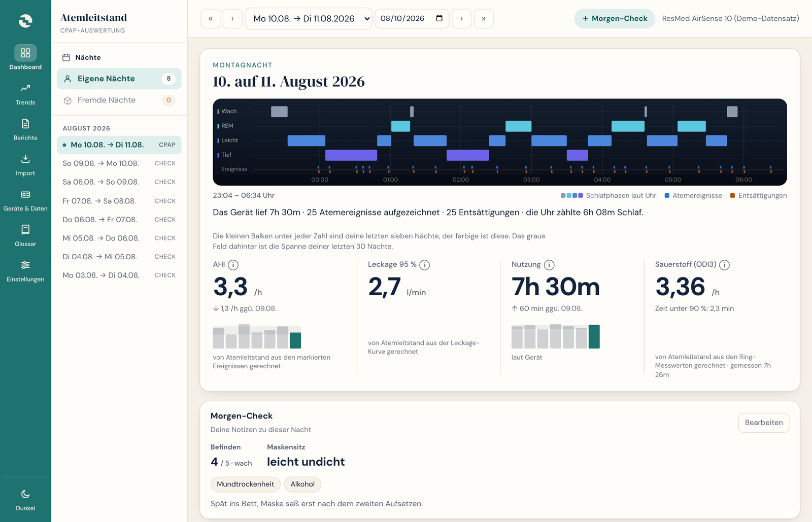
Task: Toggle the Dunkel dark mode
Action: point(25,500)
